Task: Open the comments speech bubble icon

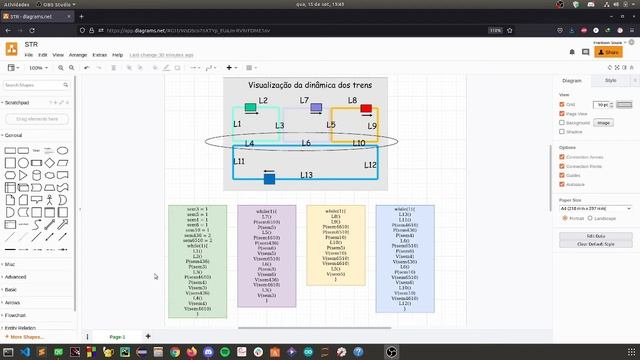Action: coord(585,52)
